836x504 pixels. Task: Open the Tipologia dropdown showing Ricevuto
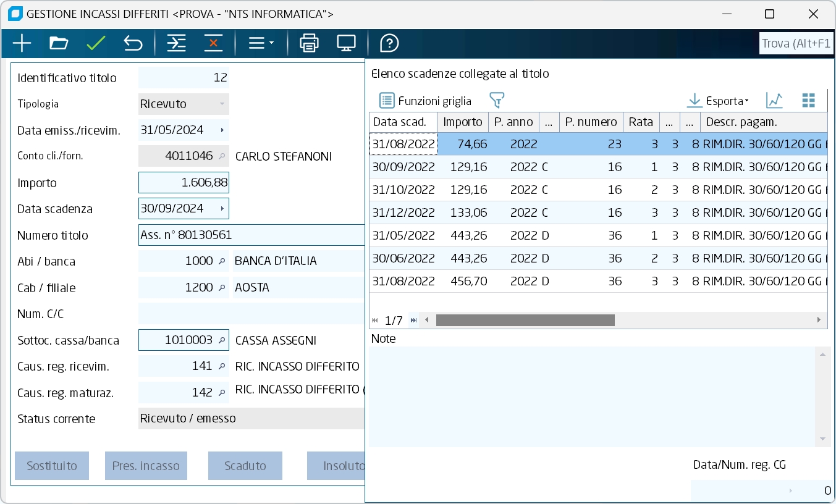[222, 104]
